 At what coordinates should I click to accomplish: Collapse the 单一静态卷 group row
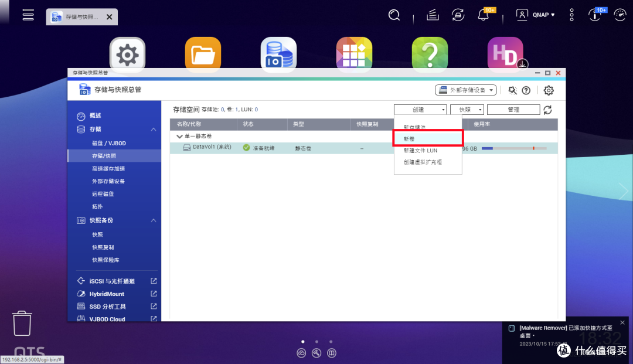coord(180,137)
